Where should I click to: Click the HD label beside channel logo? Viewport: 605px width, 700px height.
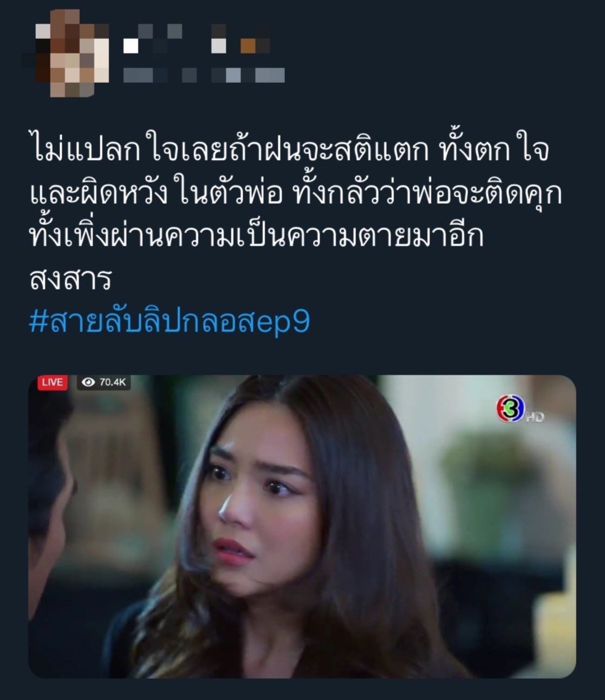[535, 417]
